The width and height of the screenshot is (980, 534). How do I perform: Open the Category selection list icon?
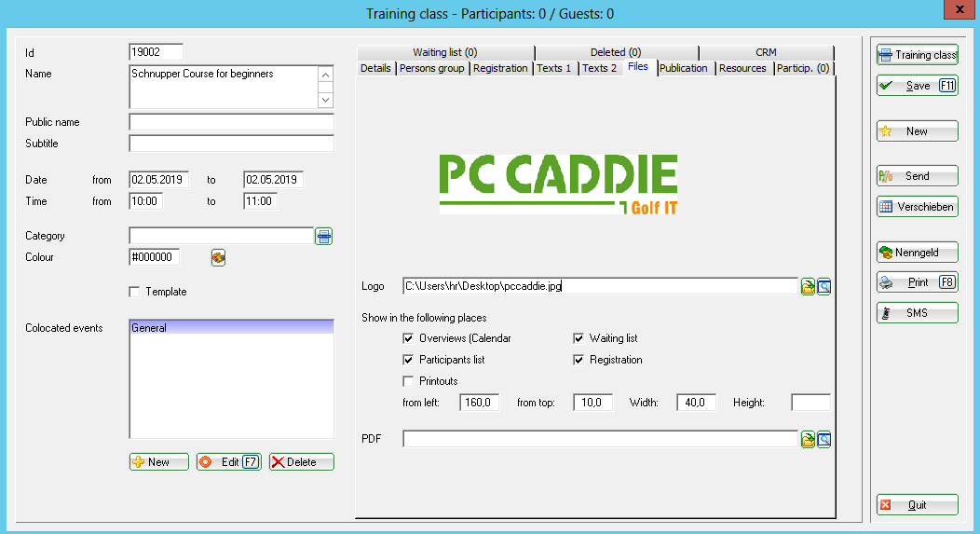click(x=324, y=237)
